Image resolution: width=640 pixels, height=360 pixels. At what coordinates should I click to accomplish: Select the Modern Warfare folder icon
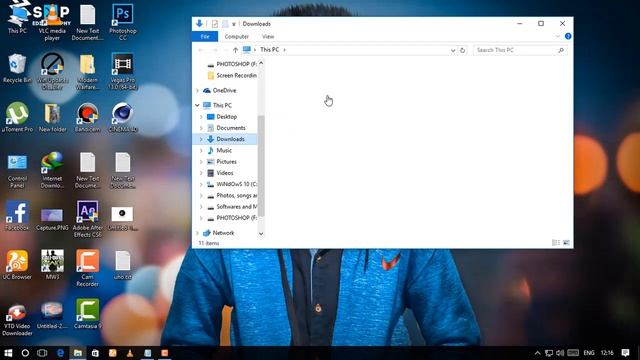87,71
